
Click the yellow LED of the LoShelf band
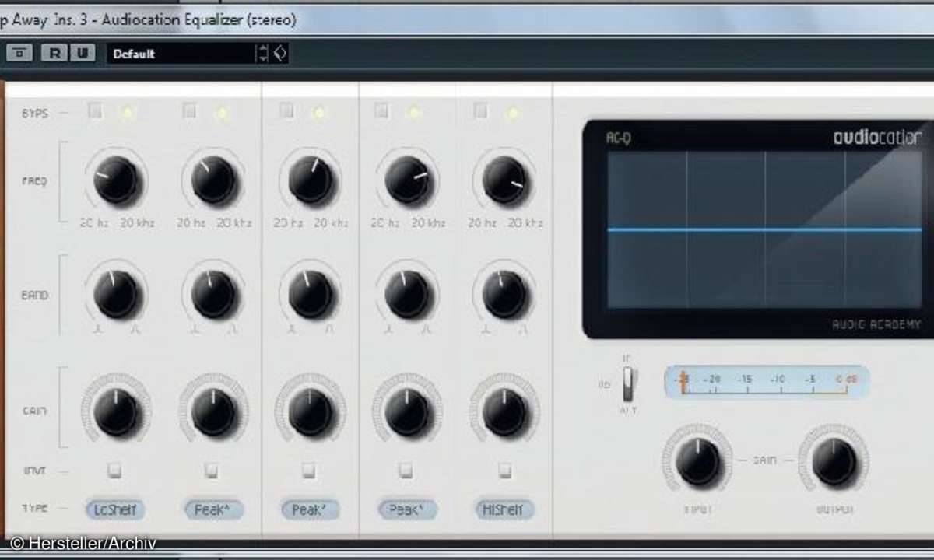[128, 114]
